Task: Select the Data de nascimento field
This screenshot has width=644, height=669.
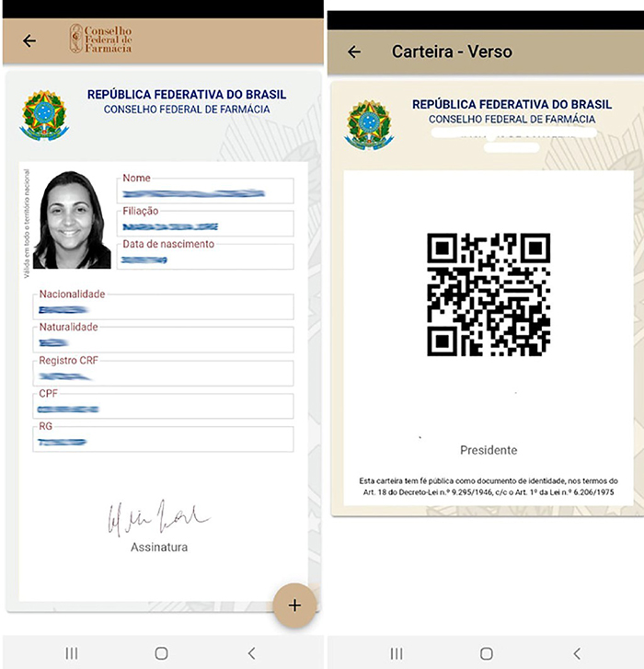Action: [205, 255]
